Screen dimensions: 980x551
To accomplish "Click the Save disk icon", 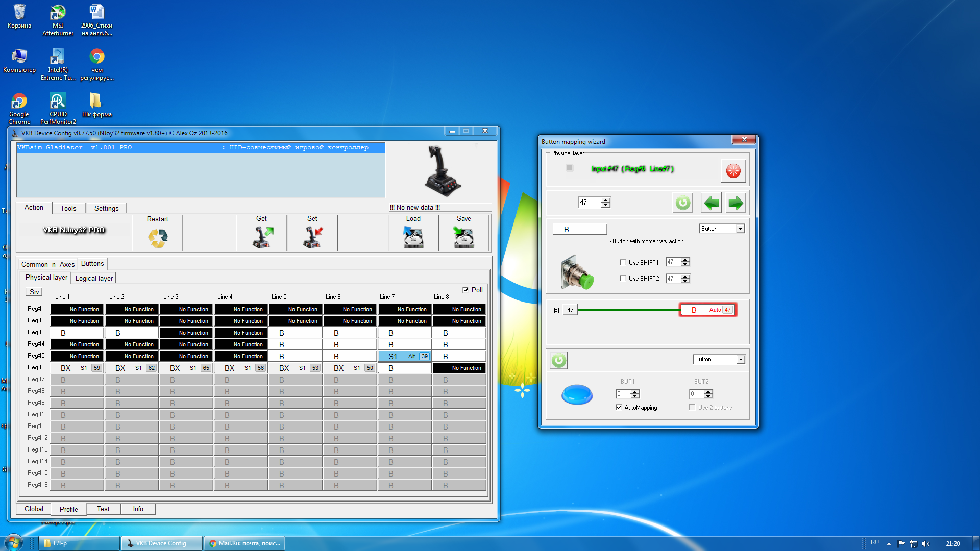I will (463, 237).
